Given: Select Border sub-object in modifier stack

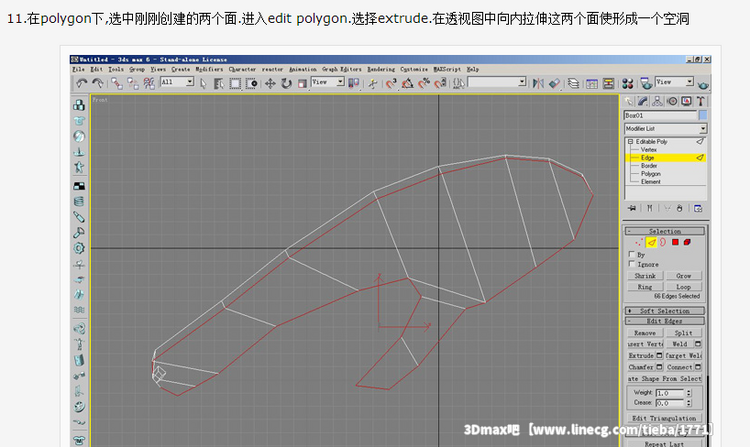Looking at the screenshot, I should 649,165.
